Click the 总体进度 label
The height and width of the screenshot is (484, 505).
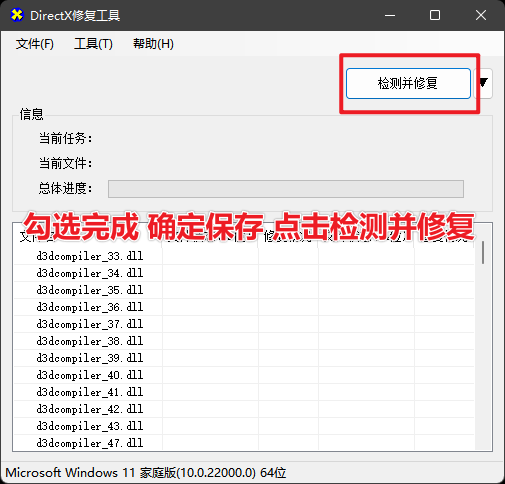(x=65, y=188)
